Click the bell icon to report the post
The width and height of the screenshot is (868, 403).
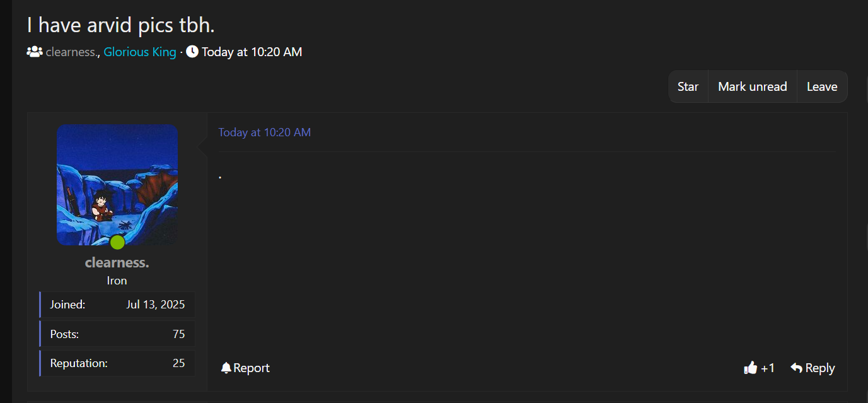pos(226,368)
